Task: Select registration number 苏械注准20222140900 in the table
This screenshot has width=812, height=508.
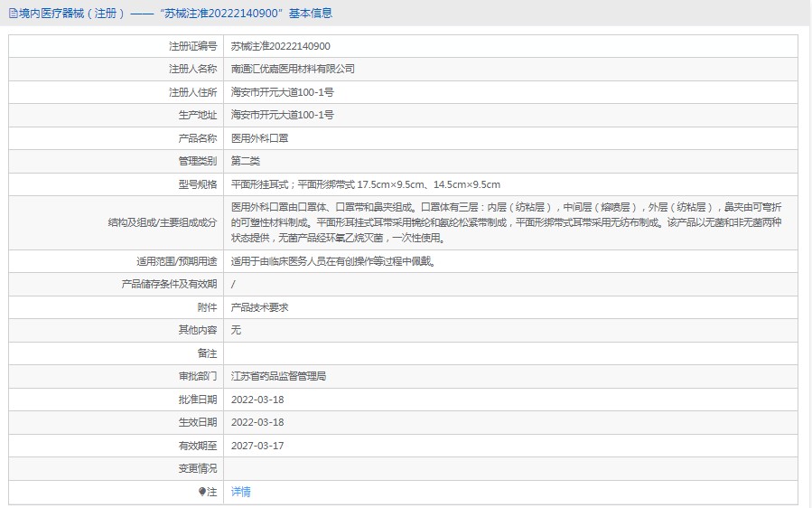Action: (281, 46)
